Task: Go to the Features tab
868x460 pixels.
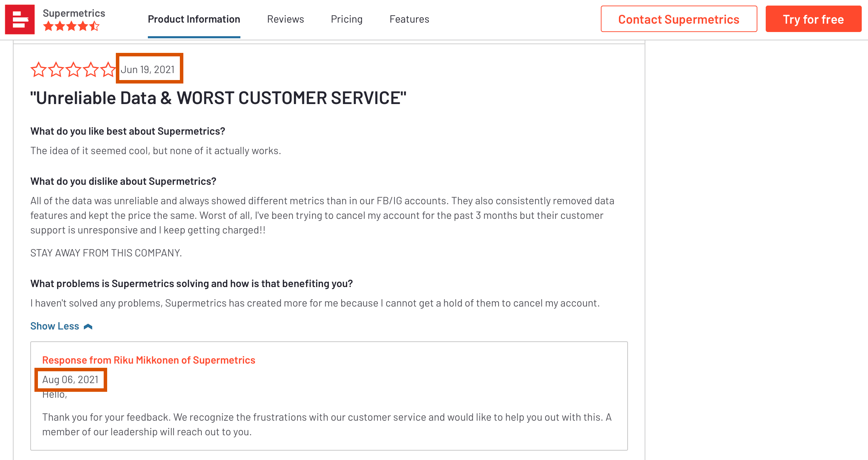Action: pos(409,19)
